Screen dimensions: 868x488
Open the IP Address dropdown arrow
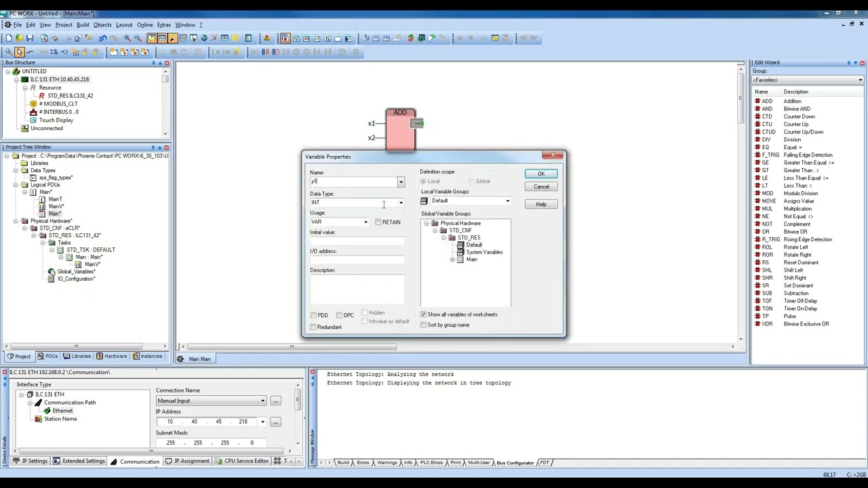262,422
